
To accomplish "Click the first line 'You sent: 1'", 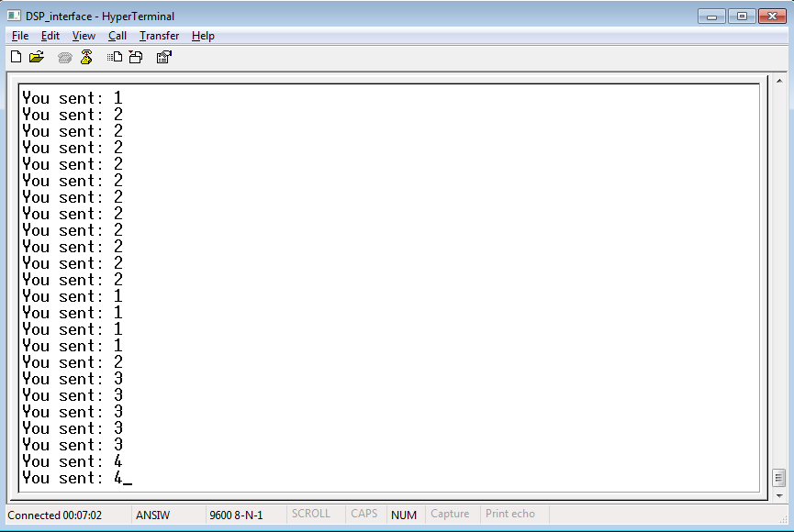I will pos(73,98).
